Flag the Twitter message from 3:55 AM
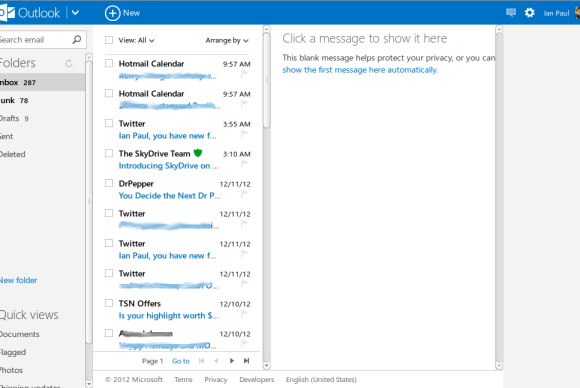This screenshot has width=580, height=388. coord(245,134)
